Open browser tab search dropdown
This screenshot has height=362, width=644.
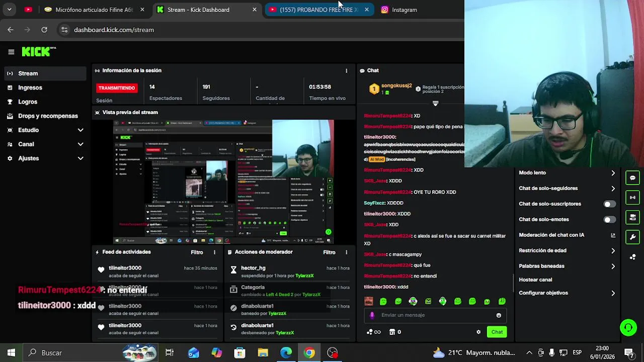click(9, 10)
